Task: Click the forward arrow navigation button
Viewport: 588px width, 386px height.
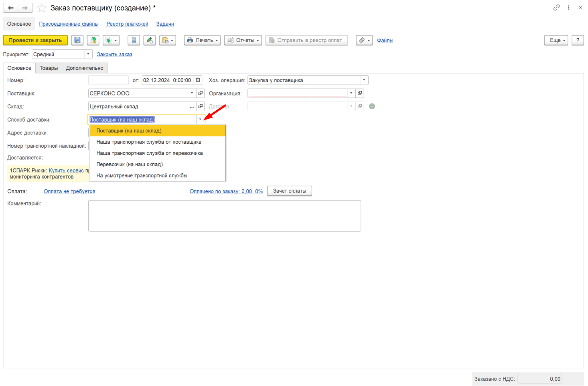Action: [x=25, y=8]
